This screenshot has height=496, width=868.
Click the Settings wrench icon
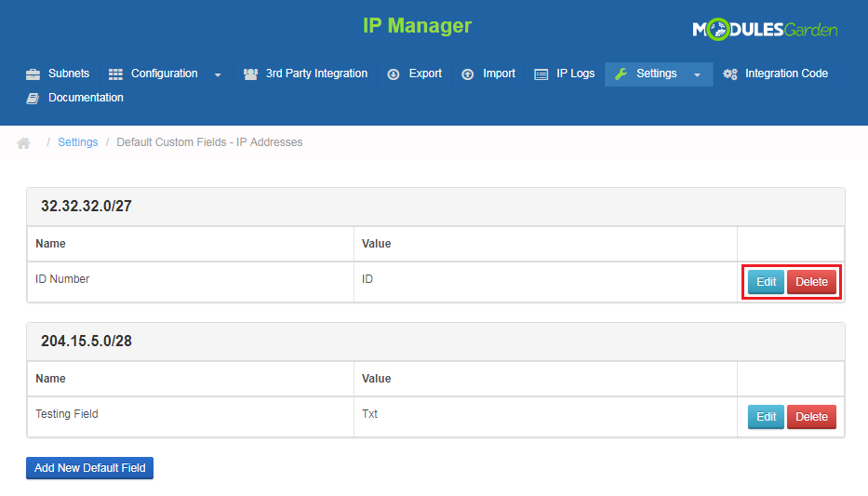point(621,74)
